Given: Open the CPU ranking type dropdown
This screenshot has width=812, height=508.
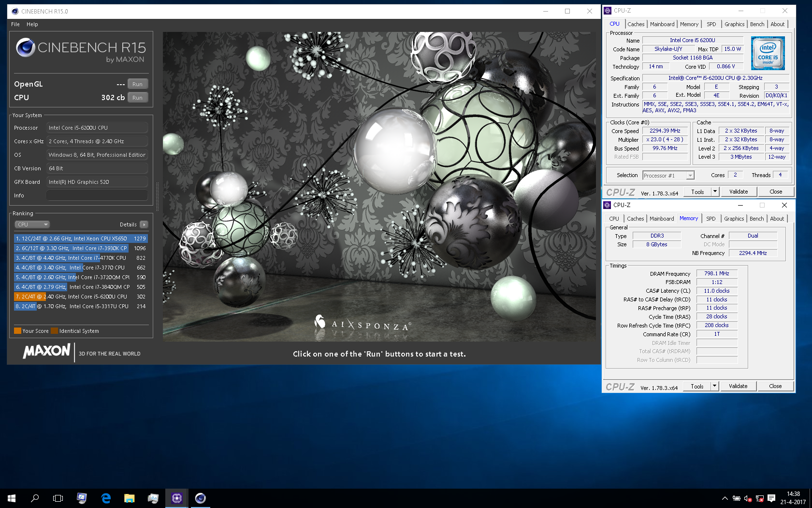Looking at the screenshot, I should pos(32,224).
